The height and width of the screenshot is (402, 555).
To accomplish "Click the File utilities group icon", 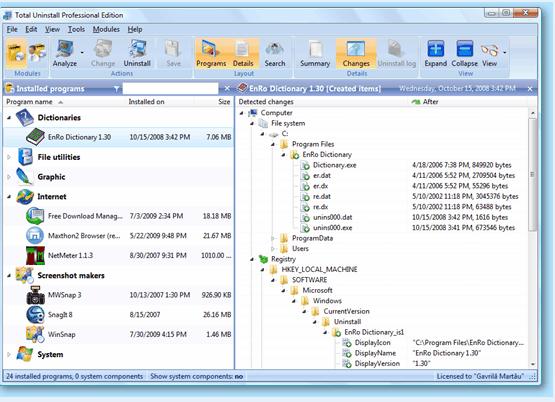I will tap(25, 157).
